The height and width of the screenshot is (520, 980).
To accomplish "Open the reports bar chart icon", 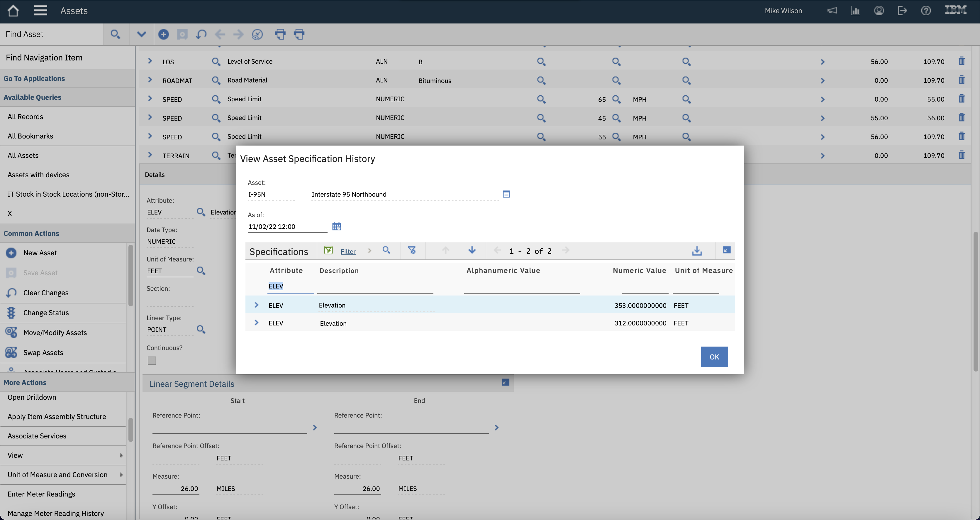I will (x=856, y=10).
